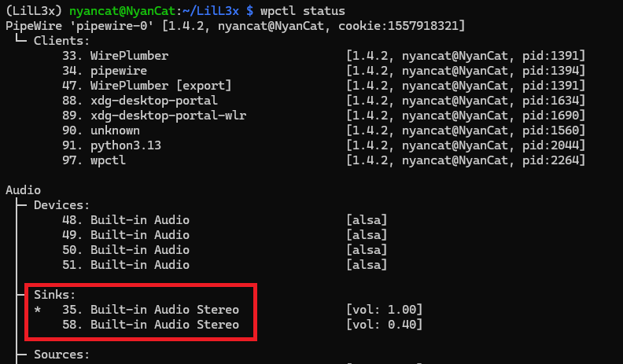Click the Sources tree heading

click(61, 355)
